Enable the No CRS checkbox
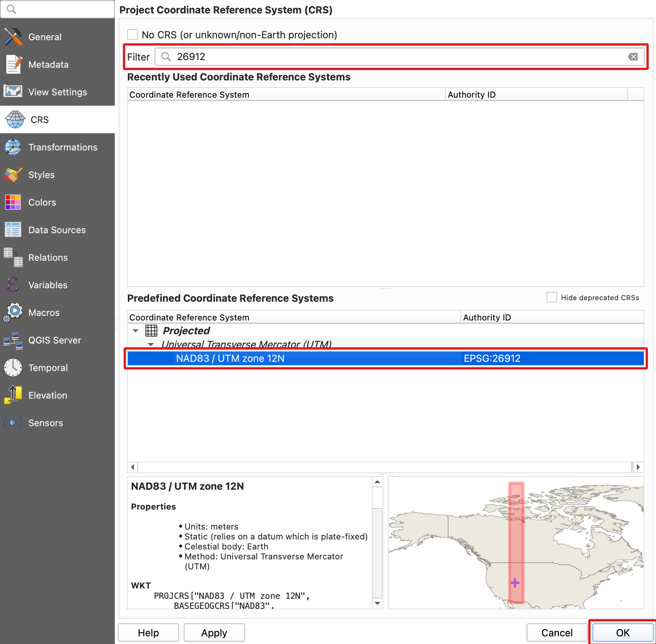Viewport: 656px width, 644px height. (132, 34)
